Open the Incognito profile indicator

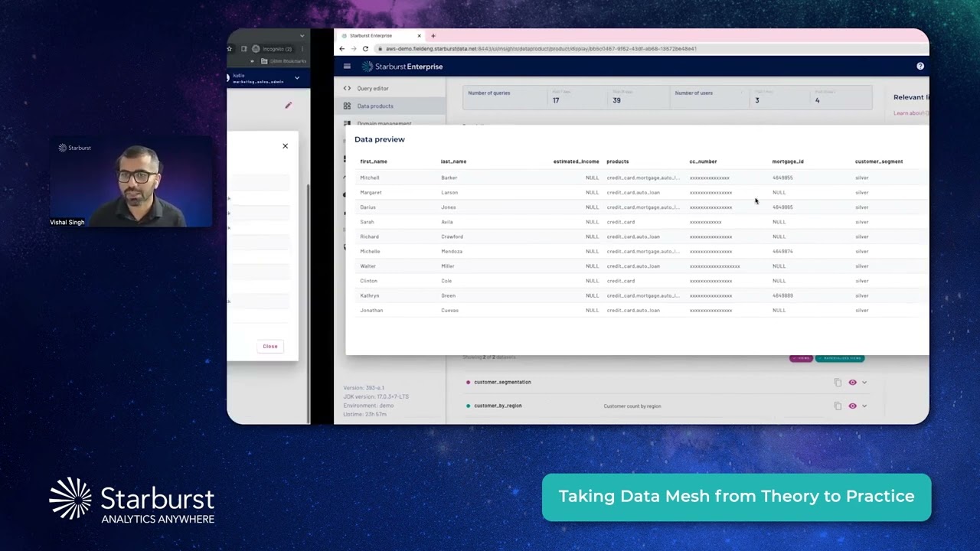pos(273,48)
